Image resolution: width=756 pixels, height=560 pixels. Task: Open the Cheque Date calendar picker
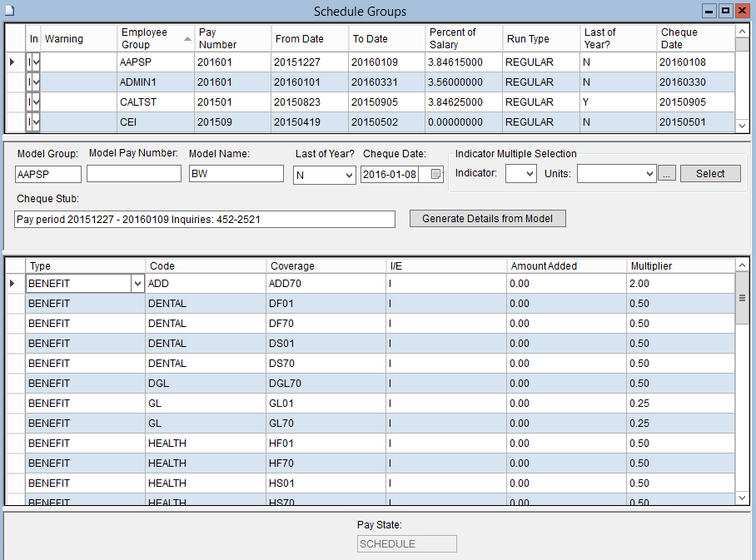pyautogui.click(x=436, y=174)
